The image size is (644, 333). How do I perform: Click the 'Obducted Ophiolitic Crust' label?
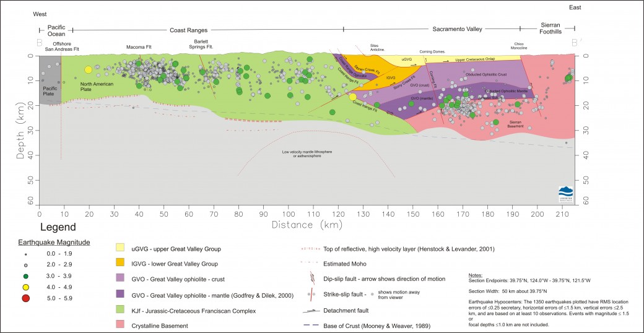click(x=487, y=75)
